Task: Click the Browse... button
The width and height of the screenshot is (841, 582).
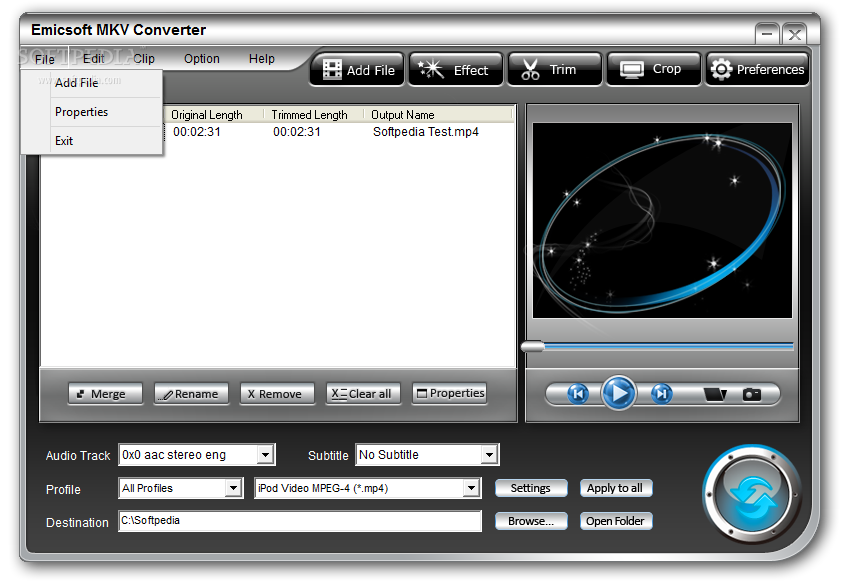Action: (530, 521)
